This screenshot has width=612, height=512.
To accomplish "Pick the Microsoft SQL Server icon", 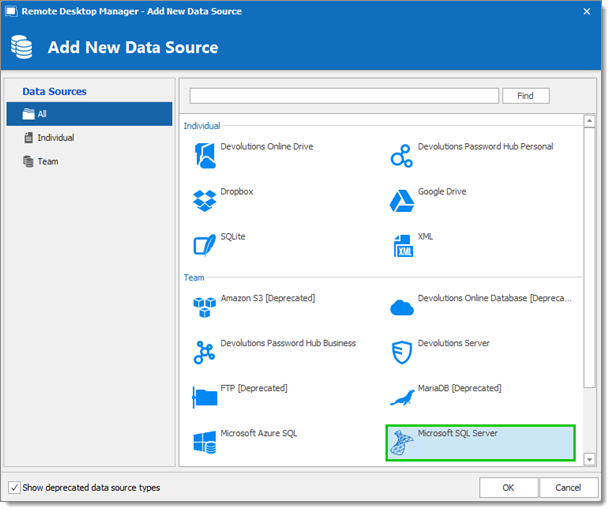I will point(402,443).
